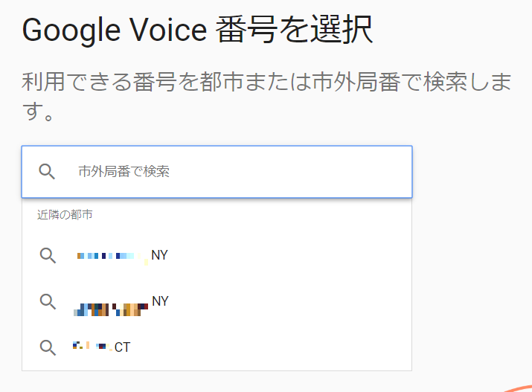
Task: Click the CT state abbreviation label
Action: (x=122, y=347)
